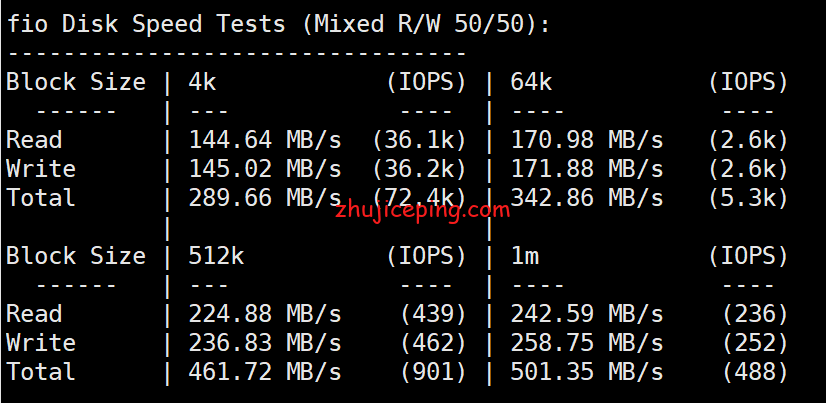Click the 242.59 MB/s read value
The image size is (826, 403).
click(589, 314)
